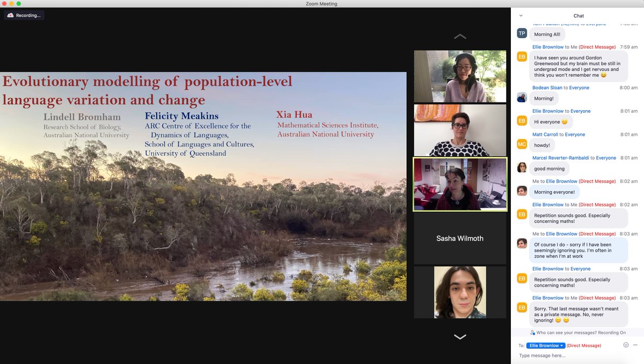The height and width of the screenshot is (364, 644).
Task: Click the 'Sorry. That last message' bubble
Action: coord(579,315)
